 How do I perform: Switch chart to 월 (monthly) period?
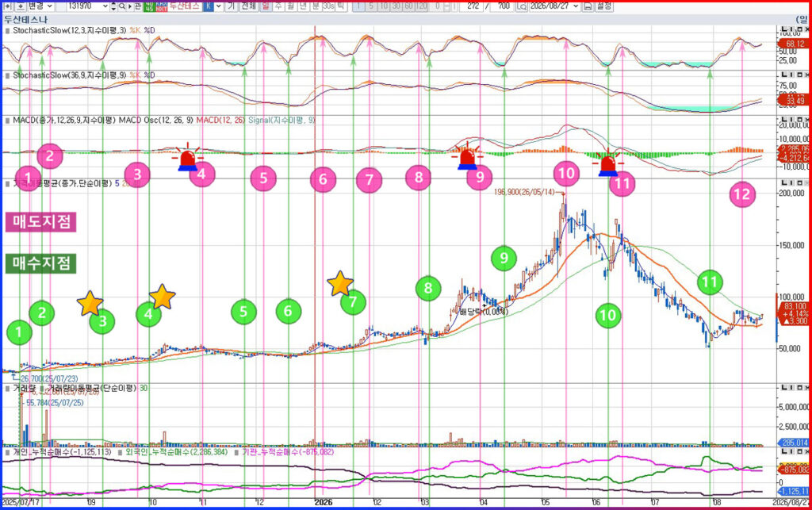(x=290, y=6)
